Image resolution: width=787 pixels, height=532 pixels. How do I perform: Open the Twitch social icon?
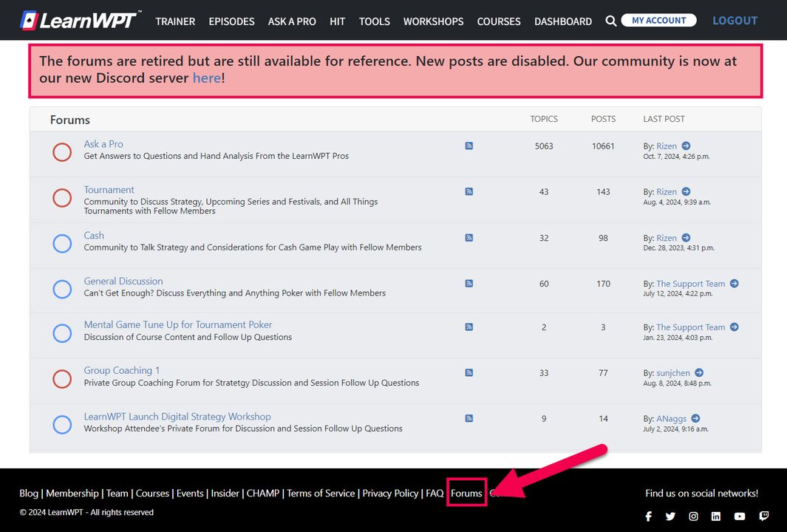pyautogui.click(x=764, y=516)
